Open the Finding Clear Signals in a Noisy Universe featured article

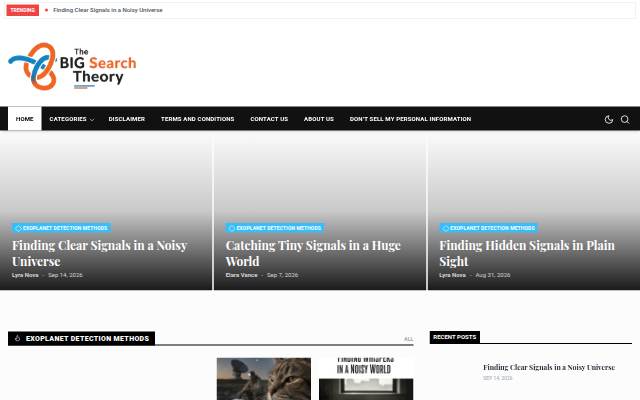(100, 253)
